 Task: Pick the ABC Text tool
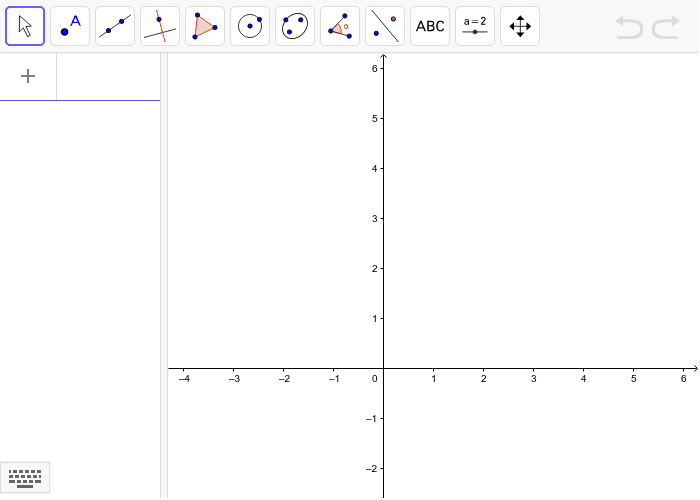(430, 26)
